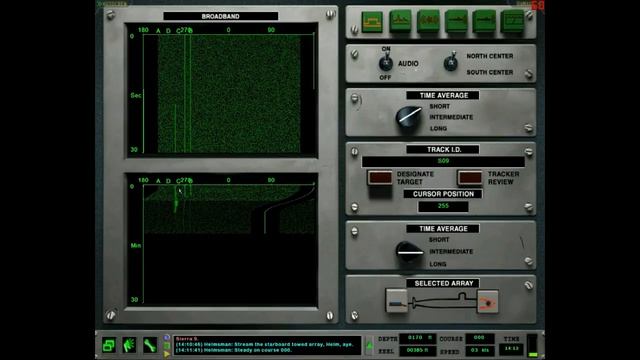Set upper Time Average to SHORT
Viewport: 640px width, 360px height.
pos(440,106)
